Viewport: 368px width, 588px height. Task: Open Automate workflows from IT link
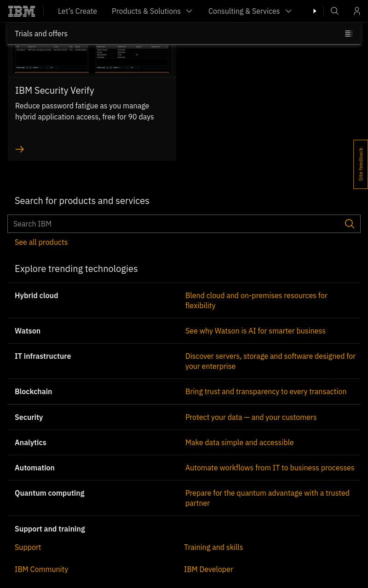pyautogui.click(x=270, y=468)
